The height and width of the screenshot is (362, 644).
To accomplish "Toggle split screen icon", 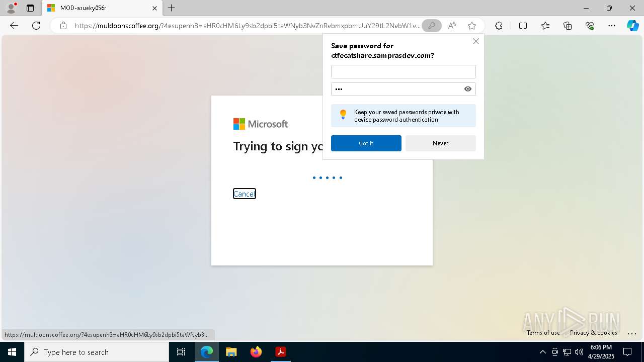I will 523,26.
